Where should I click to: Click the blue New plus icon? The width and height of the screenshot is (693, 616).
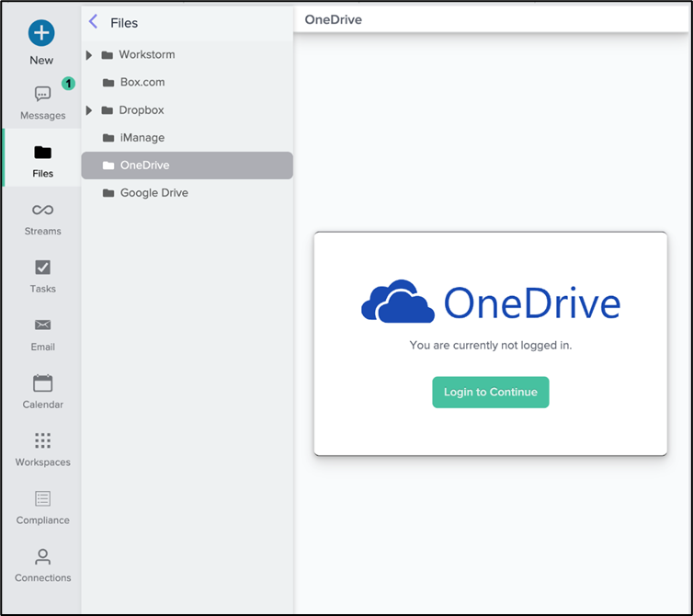pos(41,33)
